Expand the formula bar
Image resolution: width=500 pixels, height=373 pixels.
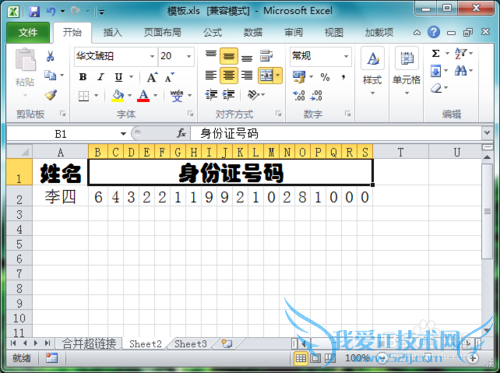pyautogui.click(x=487, y=133)
